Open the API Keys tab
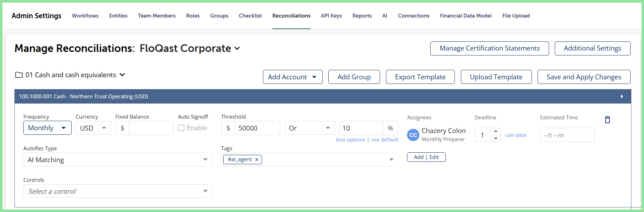 (331, 16)
